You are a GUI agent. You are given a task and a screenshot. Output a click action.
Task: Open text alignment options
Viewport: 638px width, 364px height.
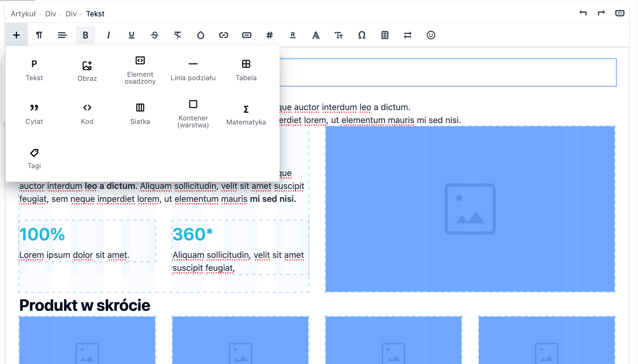(62, 35)
